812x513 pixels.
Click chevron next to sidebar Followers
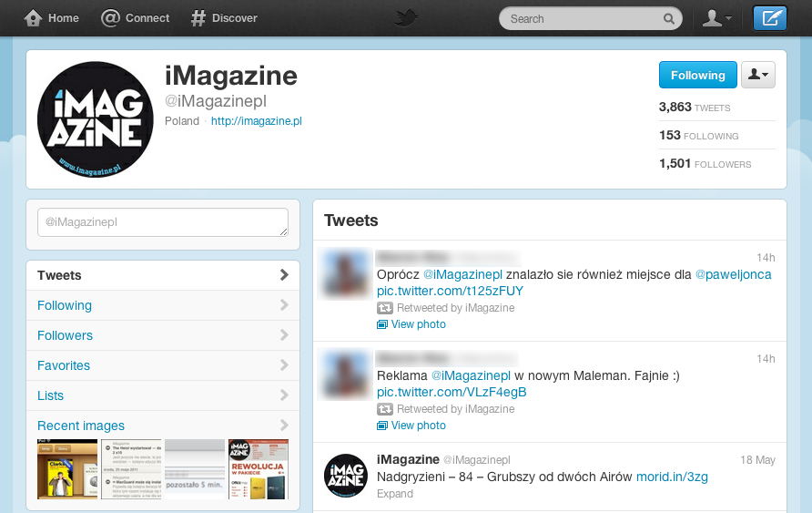284,334
